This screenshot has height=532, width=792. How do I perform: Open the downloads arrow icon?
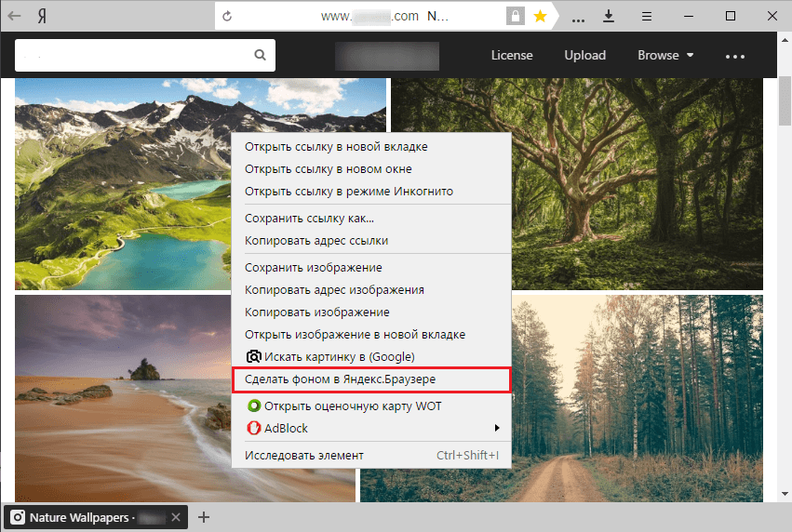609,16
